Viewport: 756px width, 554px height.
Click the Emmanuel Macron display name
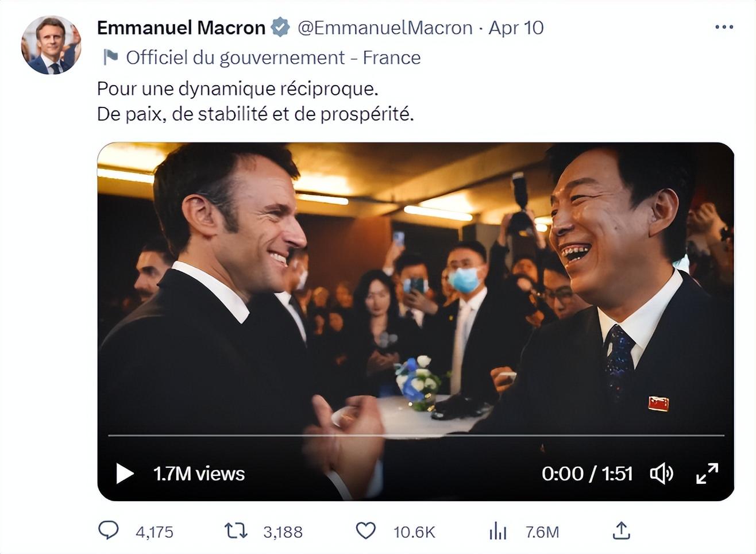181,28
